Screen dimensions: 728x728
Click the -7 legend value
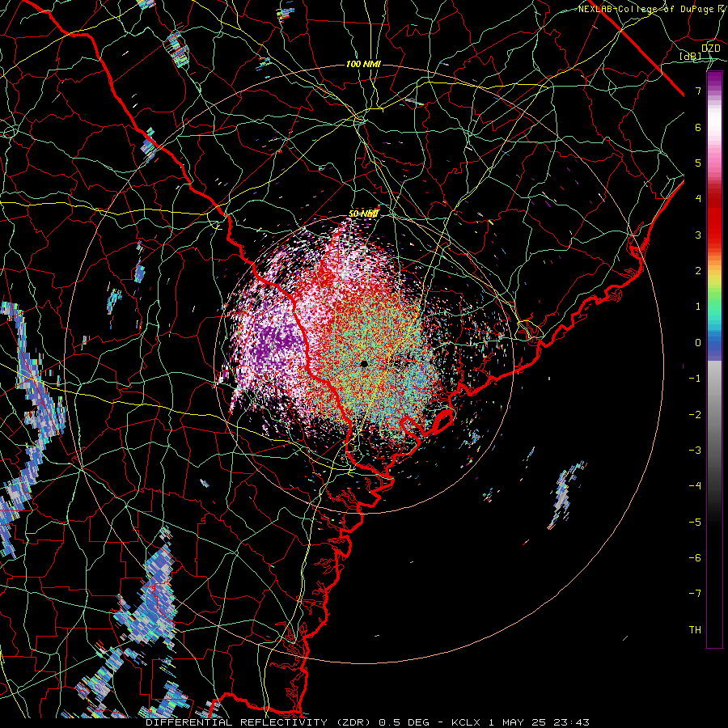tap(695, 594)
